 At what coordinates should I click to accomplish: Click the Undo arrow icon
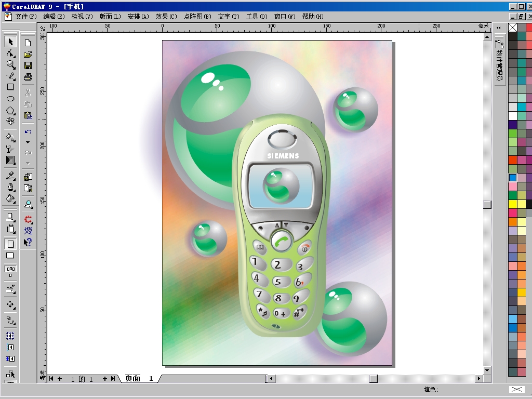coord(28,131)
